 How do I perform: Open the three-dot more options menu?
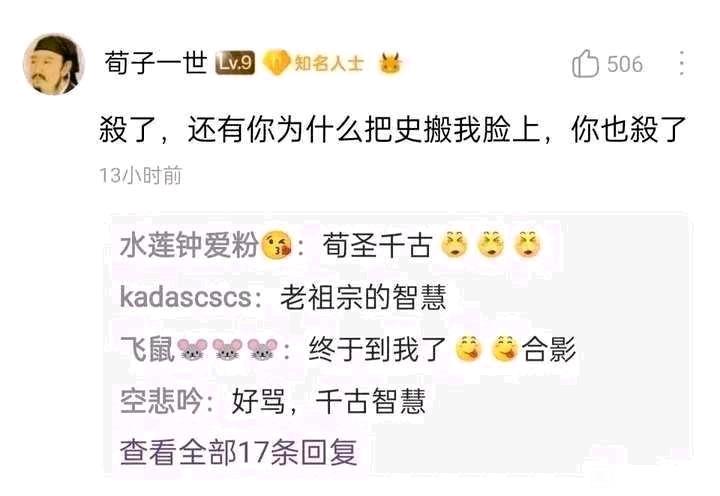pos(682,63)
